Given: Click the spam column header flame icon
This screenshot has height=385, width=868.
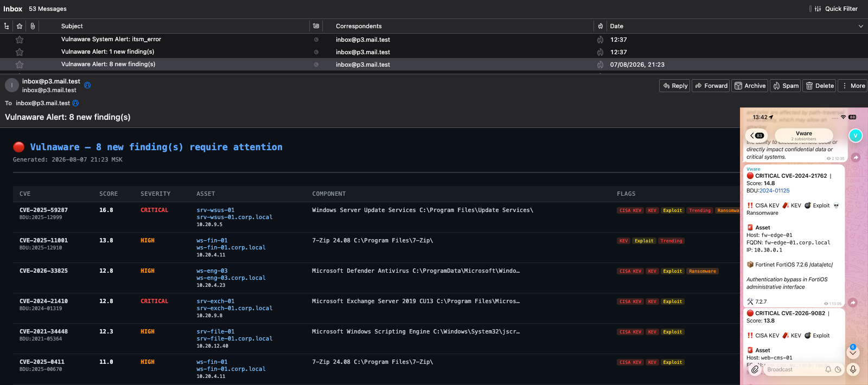Looking at the screenshot, I should pos(600,26).
